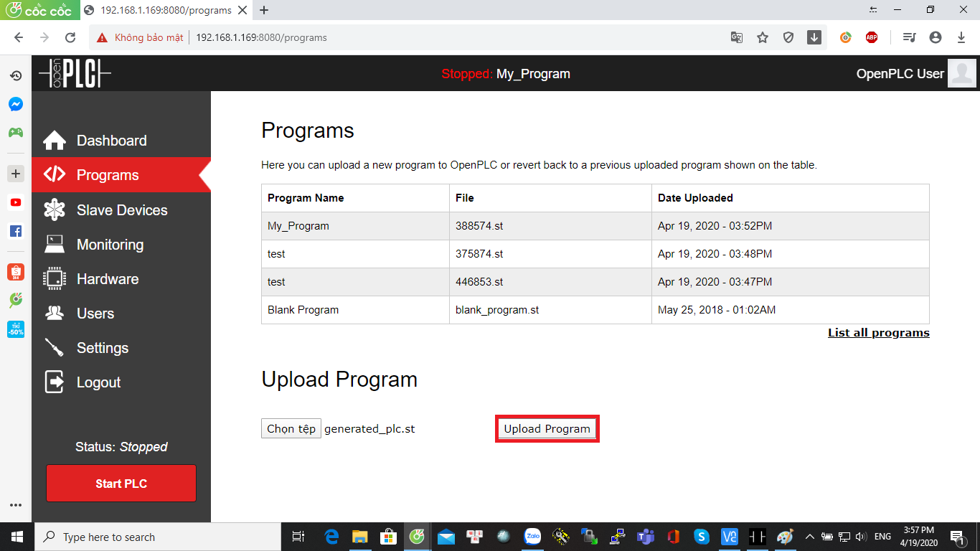The width and height of the screenshot is (980, 551).
Task: Open Zalo from the taskbar
Action: (x=532, y=537)
